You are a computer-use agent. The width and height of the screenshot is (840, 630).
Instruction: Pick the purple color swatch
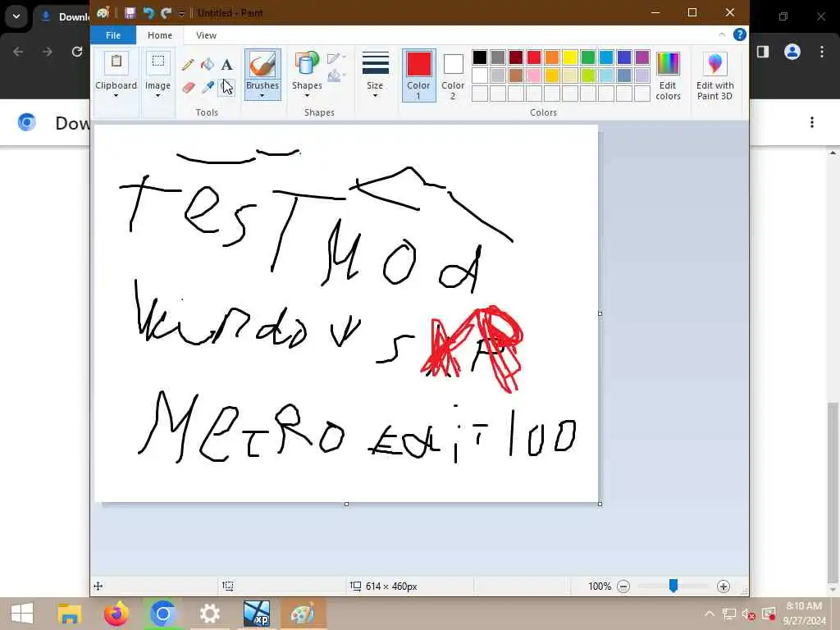click(642, 57)
